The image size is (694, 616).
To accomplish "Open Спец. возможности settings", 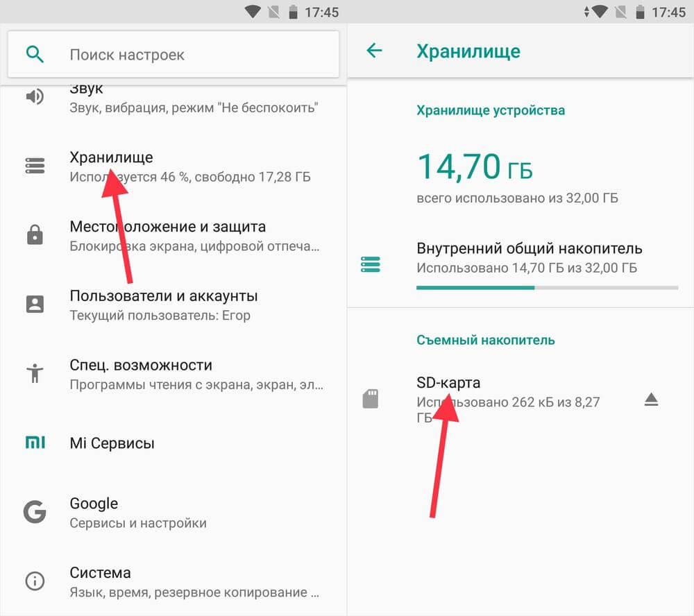I will [x=173, y=374].
